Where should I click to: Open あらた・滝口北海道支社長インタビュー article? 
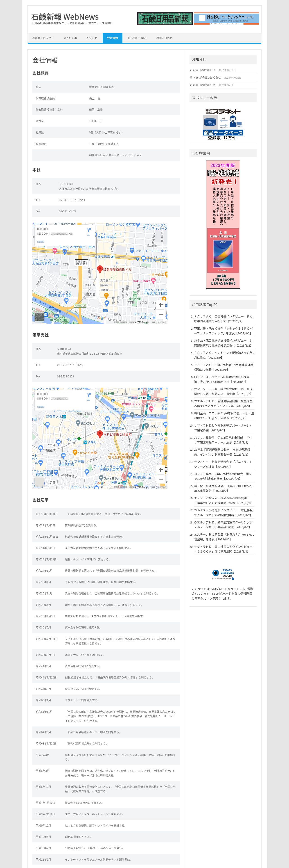[x=223, y=343]
